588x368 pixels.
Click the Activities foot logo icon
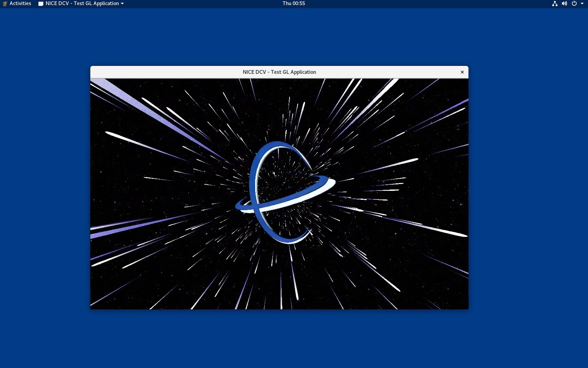[5, 3]
